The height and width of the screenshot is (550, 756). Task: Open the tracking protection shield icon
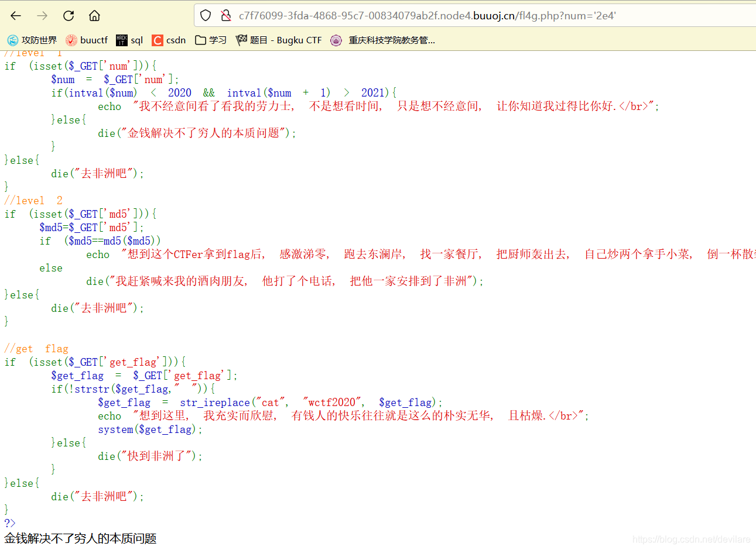206,15
